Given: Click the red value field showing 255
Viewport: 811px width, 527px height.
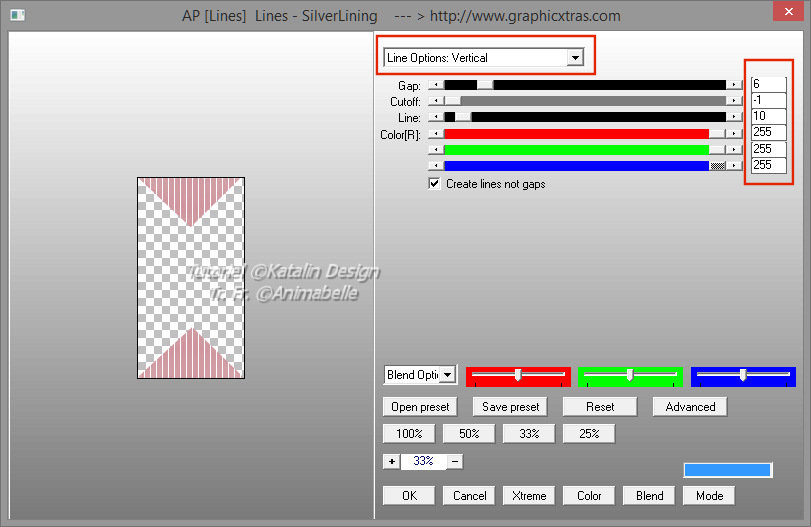Looking at the screenshot, I should click(x=769, y=132).
